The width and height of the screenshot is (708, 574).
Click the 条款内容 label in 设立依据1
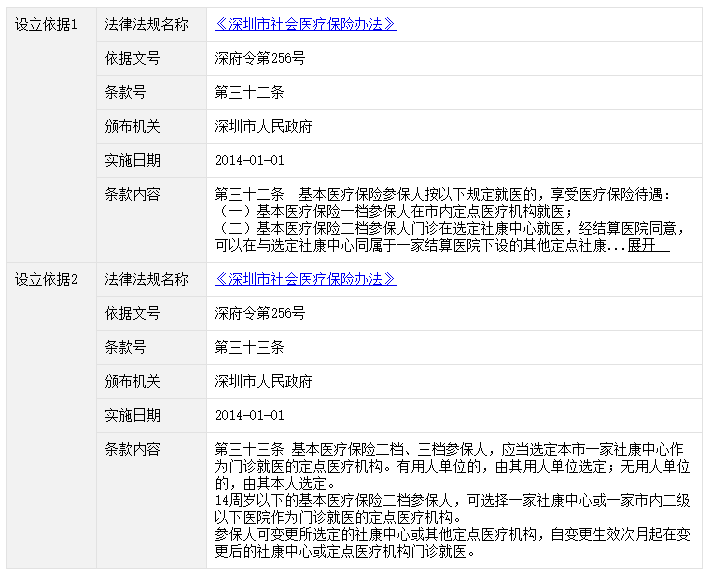coord(132,194)
